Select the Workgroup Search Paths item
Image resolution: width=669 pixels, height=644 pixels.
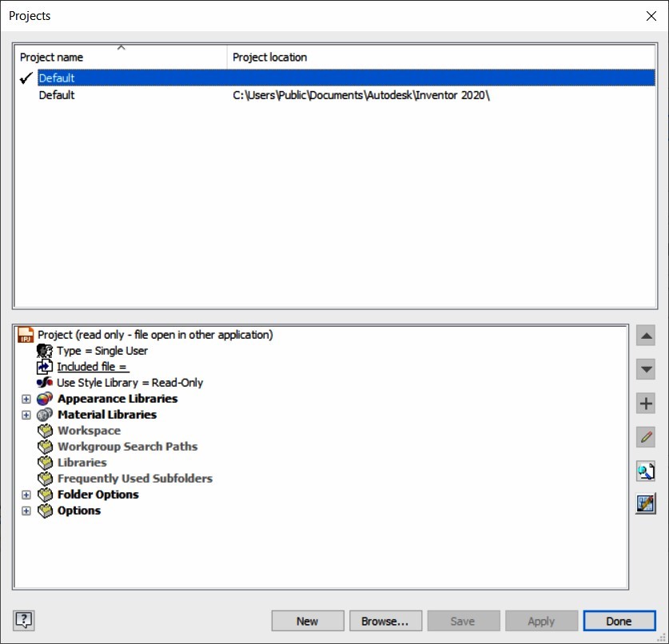127,447
